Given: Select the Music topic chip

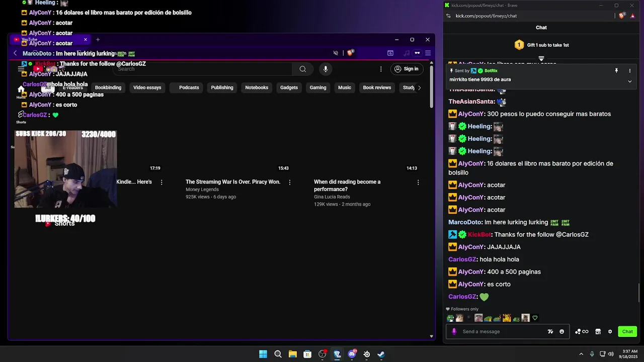Looking at the screenshot, I should 345,87.
